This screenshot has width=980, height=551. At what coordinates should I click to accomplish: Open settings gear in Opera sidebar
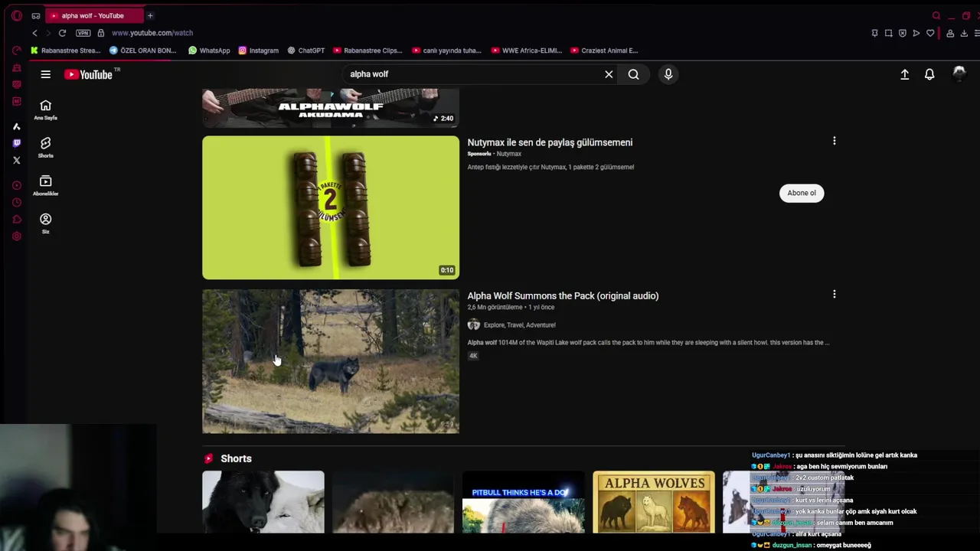pyautogui.click(x=17, y=236)
